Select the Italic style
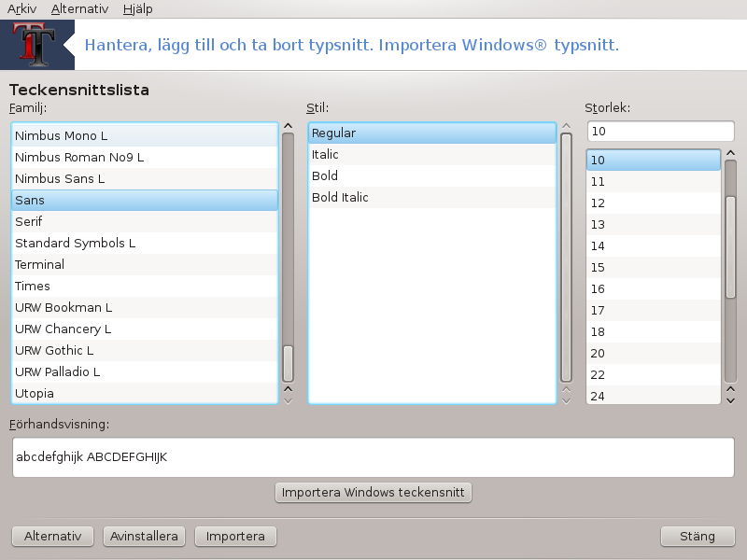Viewport: 747px width, 560px height. click(432, 154)
